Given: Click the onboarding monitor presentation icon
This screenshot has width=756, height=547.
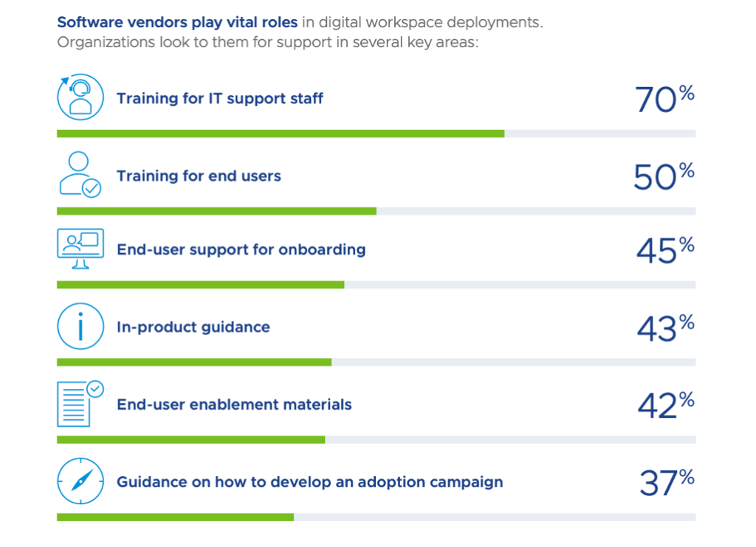Looking at the screenshot, I should (80, 249).
